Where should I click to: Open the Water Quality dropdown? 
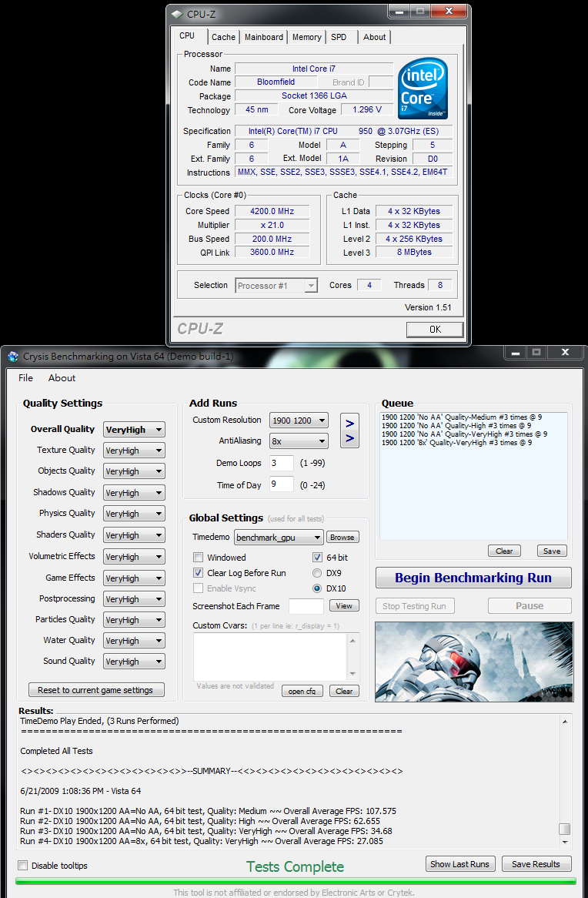click(134, 640)
